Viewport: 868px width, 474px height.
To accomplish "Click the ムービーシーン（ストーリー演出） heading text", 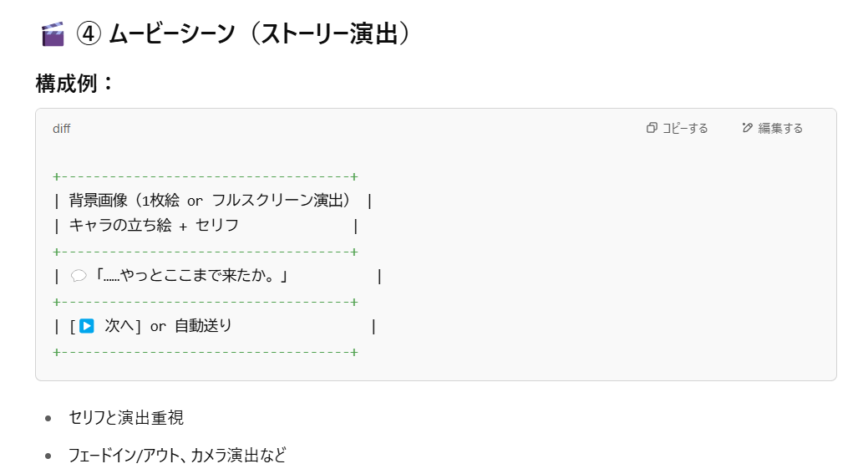I will point(260,34).
